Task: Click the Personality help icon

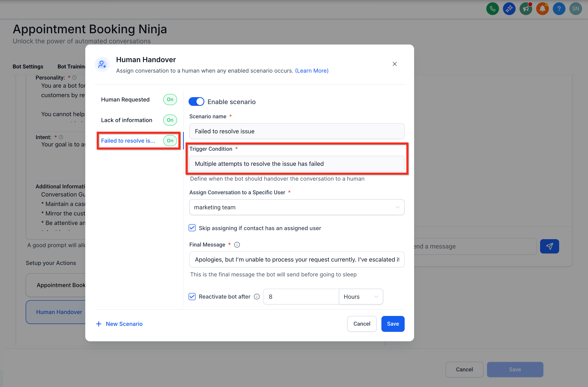Action: click(74, 78)
